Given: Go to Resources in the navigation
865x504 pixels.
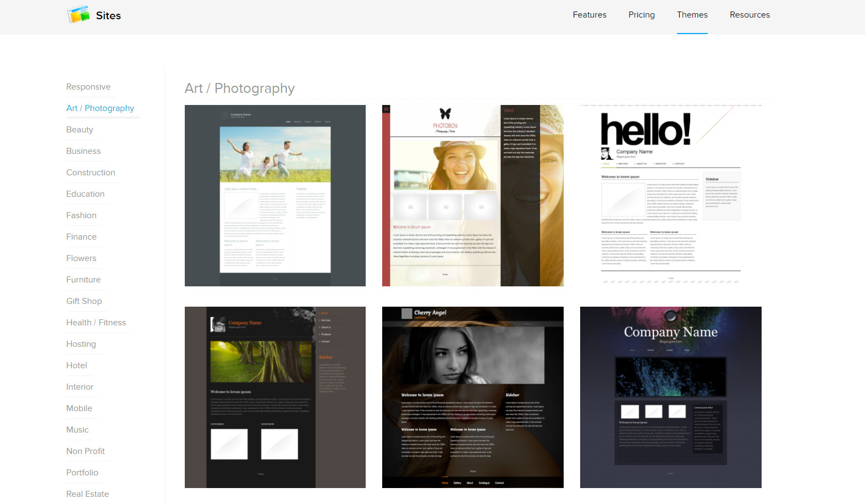Looking at the screenshot, I should coord(749,15).
